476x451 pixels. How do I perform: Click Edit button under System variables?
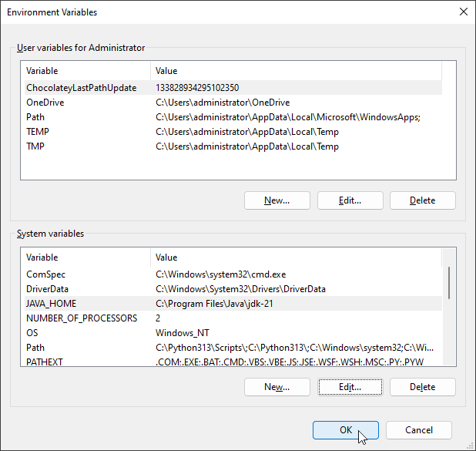(x=350, y=387)
